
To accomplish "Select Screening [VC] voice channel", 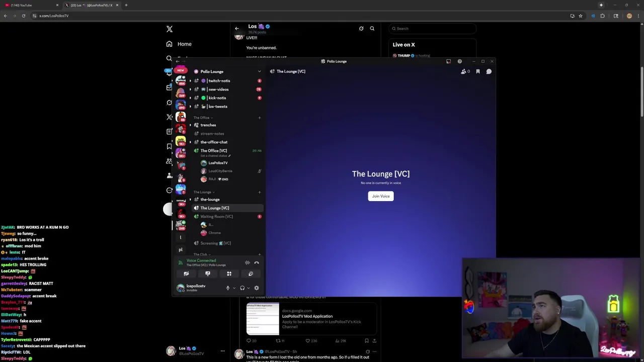I will click(226, 243).
